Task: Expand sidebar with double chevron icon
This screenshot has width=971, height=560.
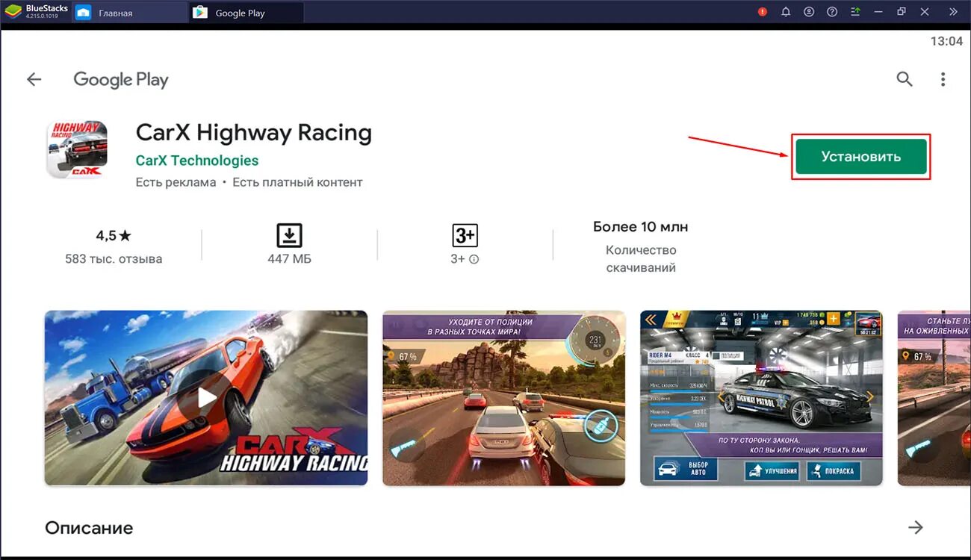Action: point(953,12)
